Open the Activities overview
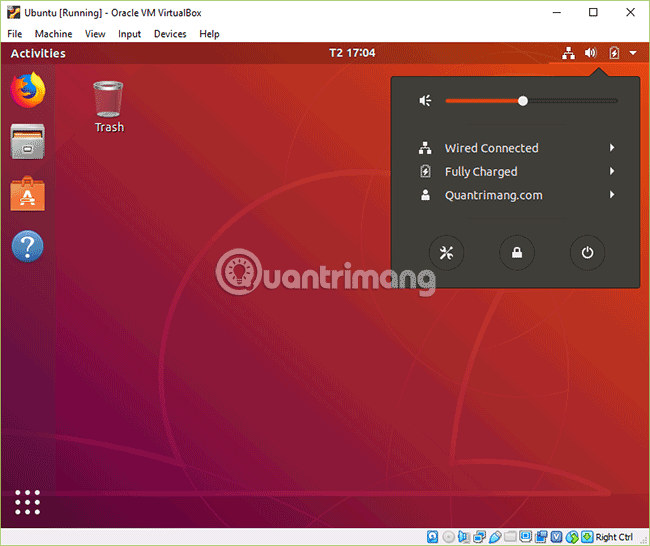Viewport: 650px width, 546px height. pos(38,53)
